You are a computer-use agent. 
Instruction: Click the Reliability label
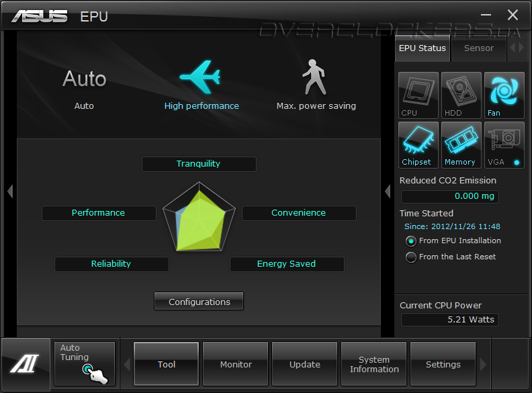click(x=112, y=264)
